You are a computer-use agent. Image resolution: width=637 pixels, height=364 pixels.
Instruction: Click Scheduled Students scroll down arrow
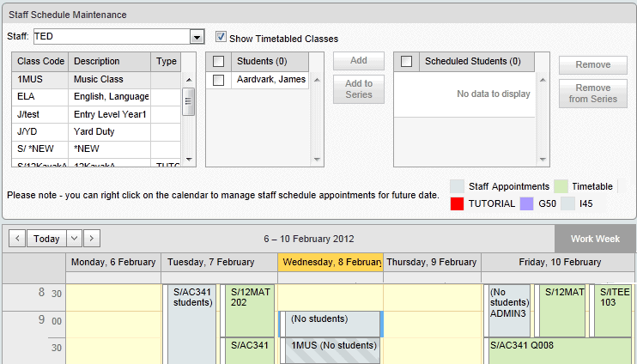(x=543, y=160)
